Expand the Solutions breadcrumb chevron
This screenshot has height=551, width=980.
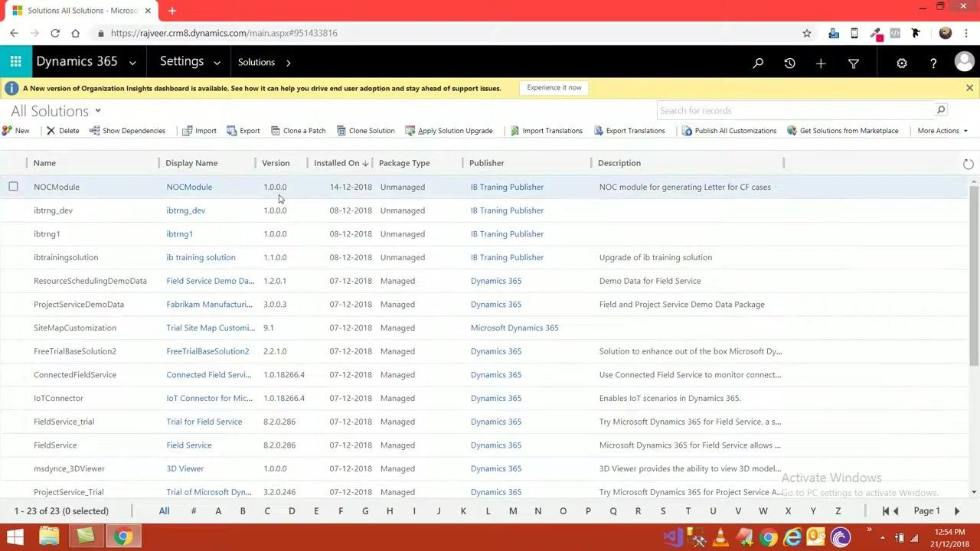[x=289, y=63]
